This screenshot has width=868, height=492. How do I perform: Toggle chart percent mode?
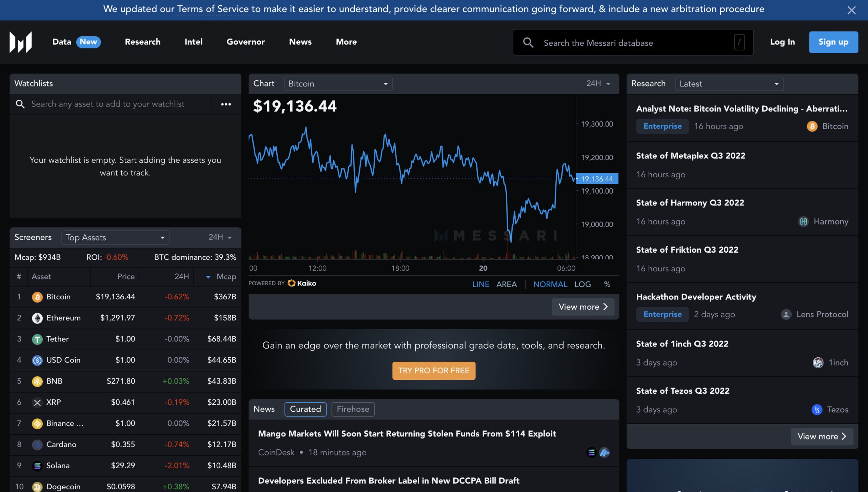click(607, 284)
